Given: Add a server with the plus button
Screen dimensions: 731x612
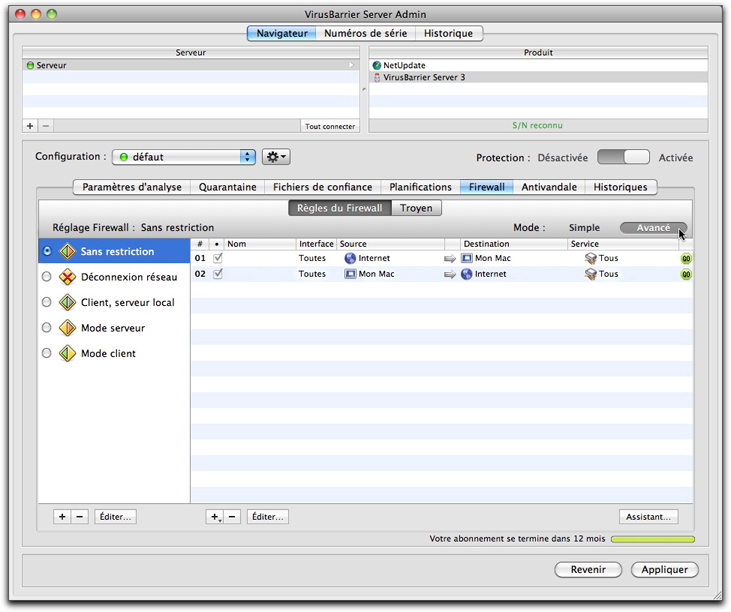Looking at the screenshot, I should (x=30, y=126).
